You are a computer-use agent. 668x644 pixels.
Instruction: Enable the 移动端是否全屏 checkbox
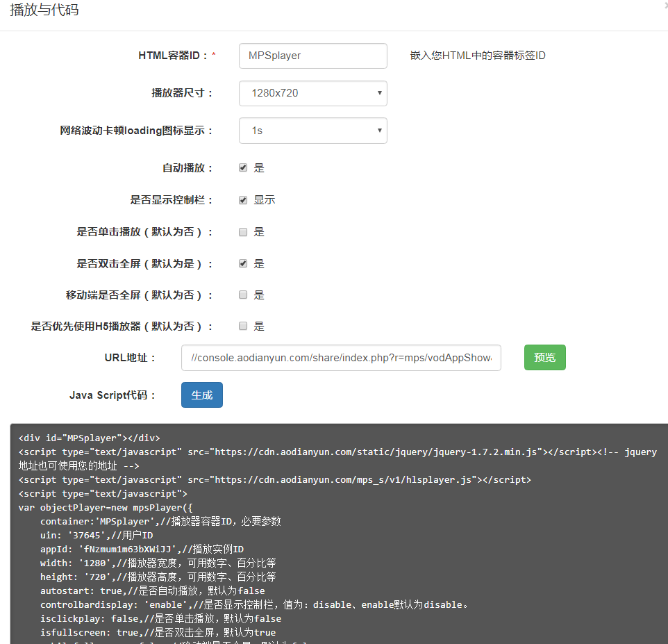pos(243,295)
